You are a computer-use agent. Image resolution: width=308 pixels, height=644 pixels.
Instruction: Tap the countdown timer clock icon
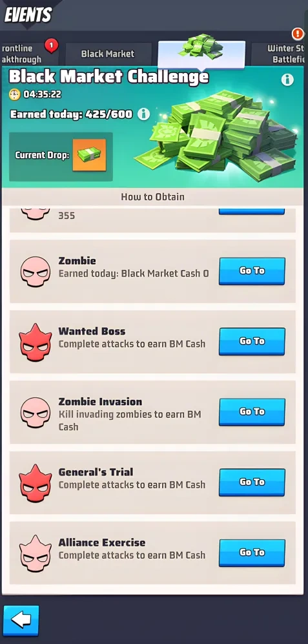[x=14, y=94]
